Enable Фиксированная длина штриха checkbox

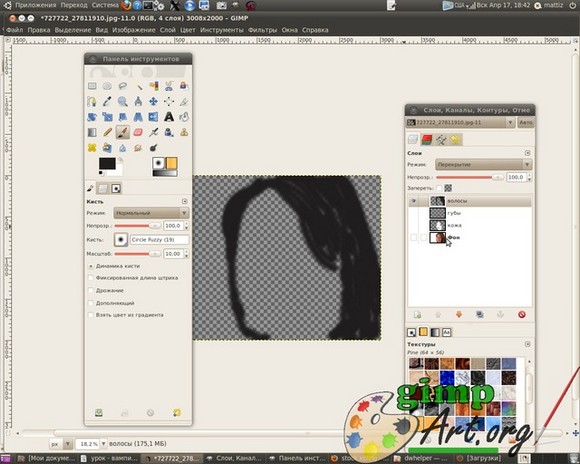(91, 278)
